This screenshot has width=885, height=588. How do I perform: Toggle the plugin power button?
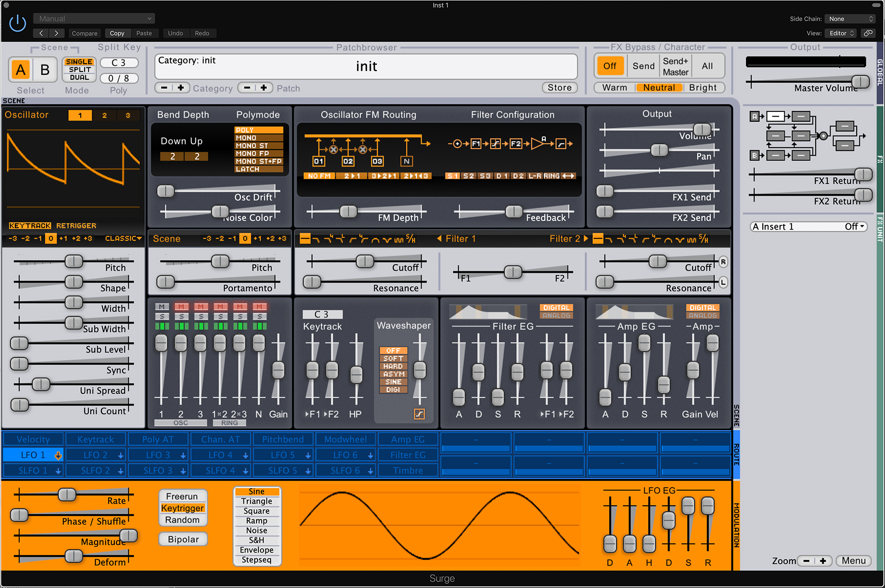pos(18,23)
